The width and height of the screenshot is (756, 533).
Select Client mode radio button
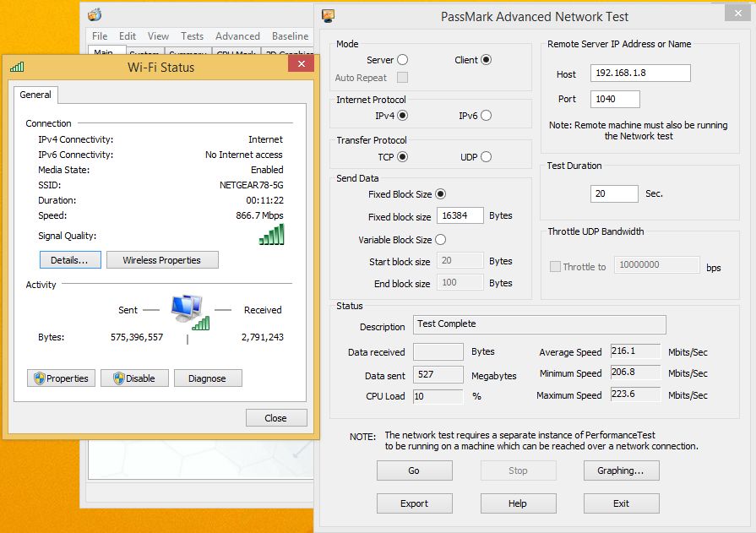pyautogui.click(x=486, y=59)
